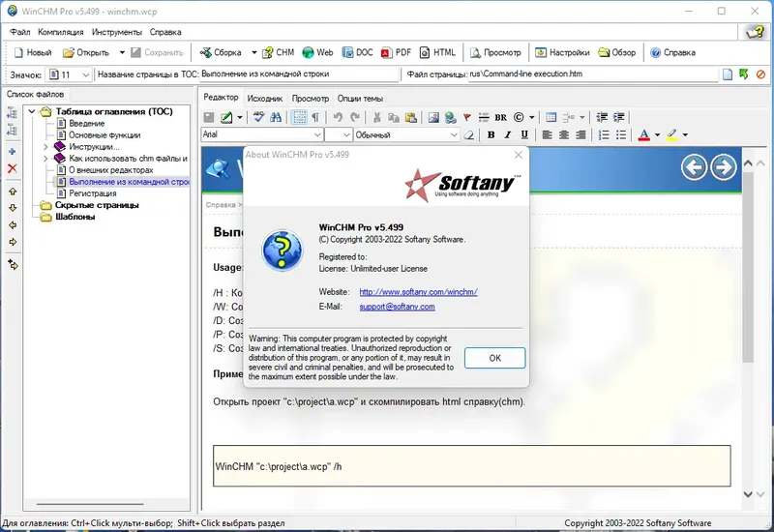
Task: Align text left
Action: tap(547, 134)
